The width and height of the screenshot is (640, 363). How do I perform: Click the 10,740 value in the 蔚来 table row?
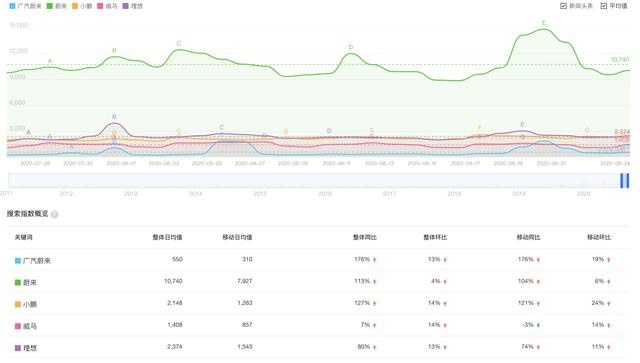[x=173, y=281]
